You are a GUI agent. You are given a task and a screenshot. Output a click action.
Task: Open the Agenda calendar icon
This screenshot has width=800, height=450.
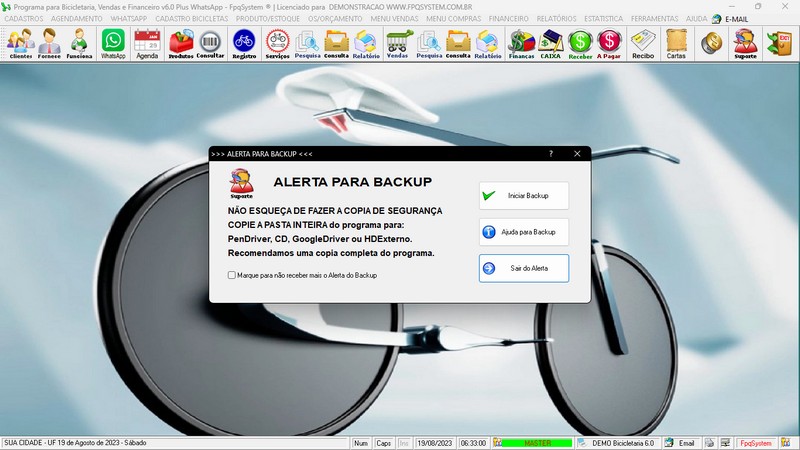click(x=147, y=44)
